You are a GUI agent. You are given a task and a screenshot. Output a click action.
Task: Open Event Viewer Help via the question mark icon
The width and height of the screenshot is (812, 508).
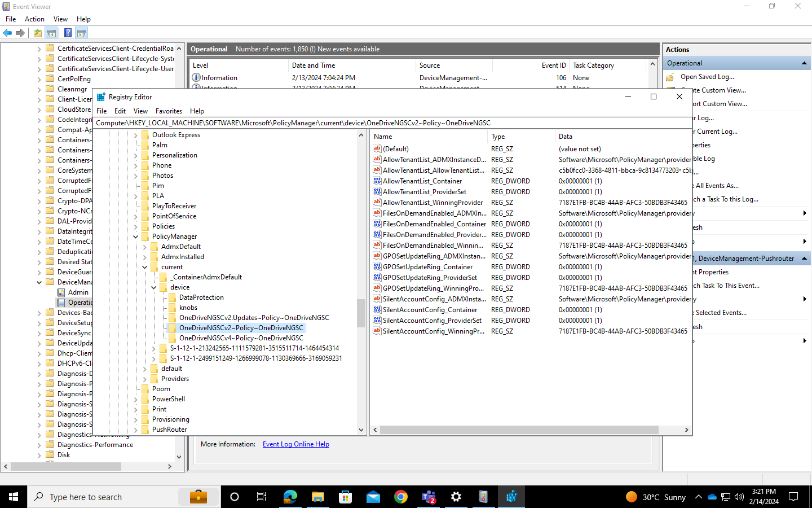coord(68,33)
